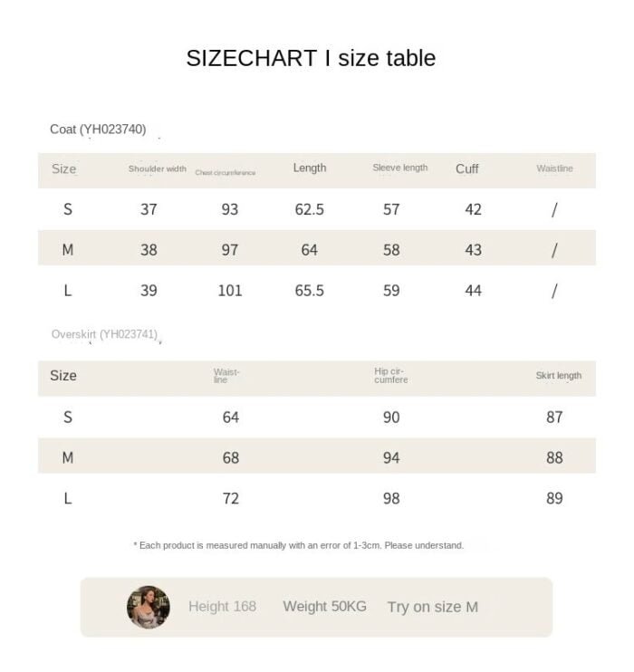Select the SIZECHART size table heading
This screenshot has height=672, width=634.
coord(311,58)
